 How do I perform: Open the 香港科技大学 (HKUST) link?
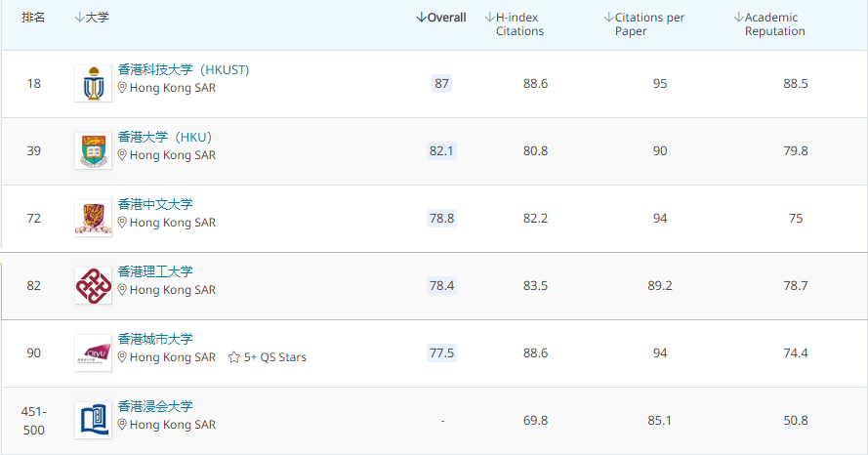coord(184,70)
